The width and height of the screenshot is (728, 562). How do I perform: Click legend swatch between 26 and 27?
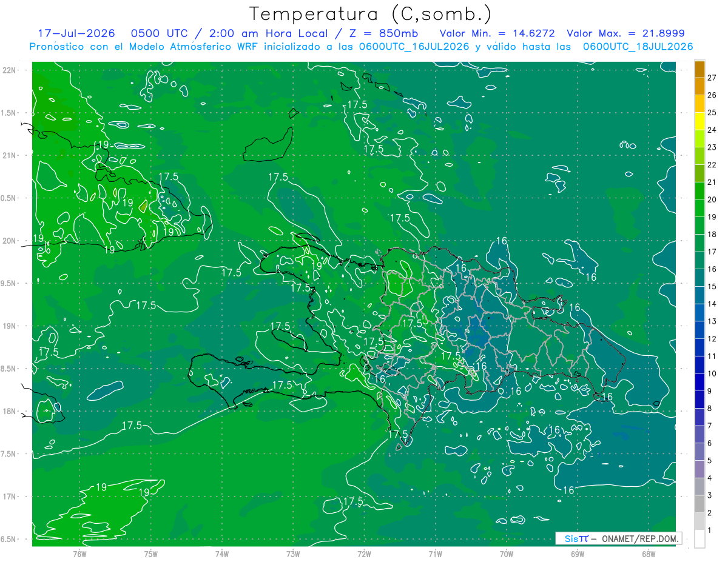point(699,86)
